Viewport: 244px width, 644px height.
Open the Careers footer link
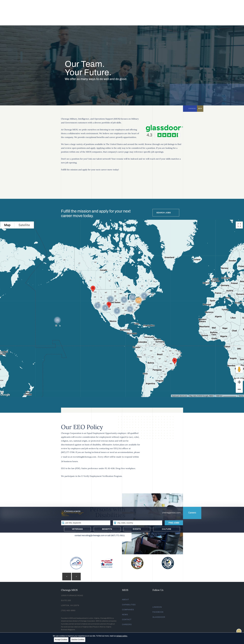[127, 624]
